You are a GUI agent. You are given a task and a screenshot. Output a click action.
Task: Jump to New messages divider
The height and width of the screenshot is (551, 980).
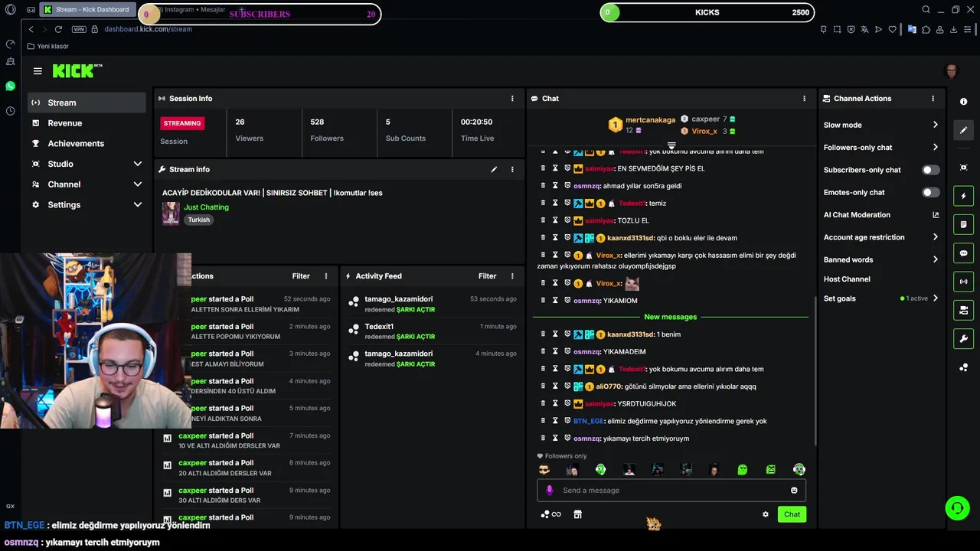tap(671, 317)
